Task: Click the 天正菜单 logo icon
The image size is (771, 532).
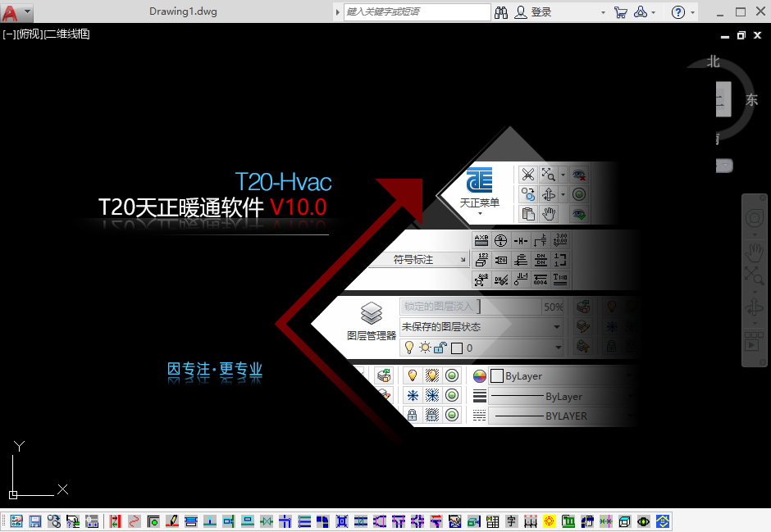Action: pos(479,181)
